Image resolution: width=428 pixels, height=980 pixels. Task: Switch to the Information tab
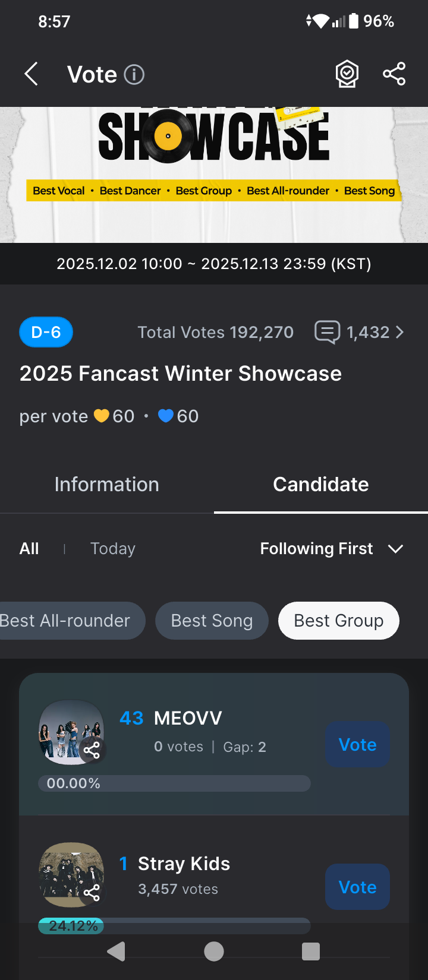pyautogui.click(x=107, y=485)
